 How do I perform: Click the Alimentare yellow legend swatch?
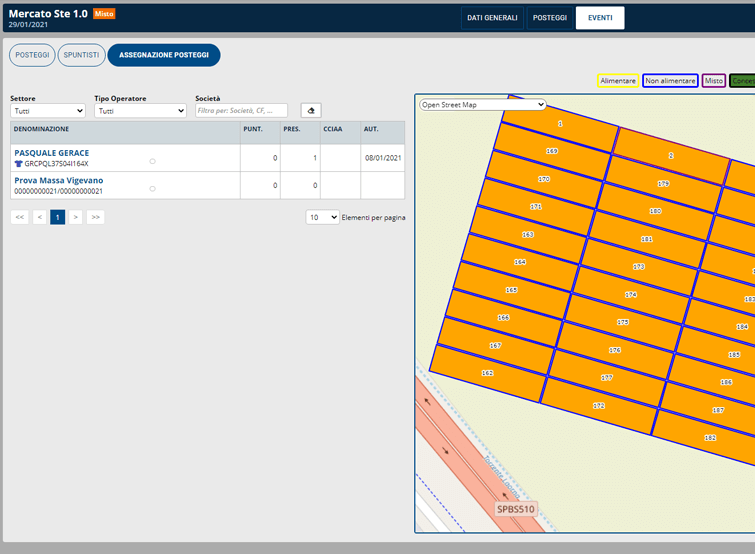click(x=618, y=81)
